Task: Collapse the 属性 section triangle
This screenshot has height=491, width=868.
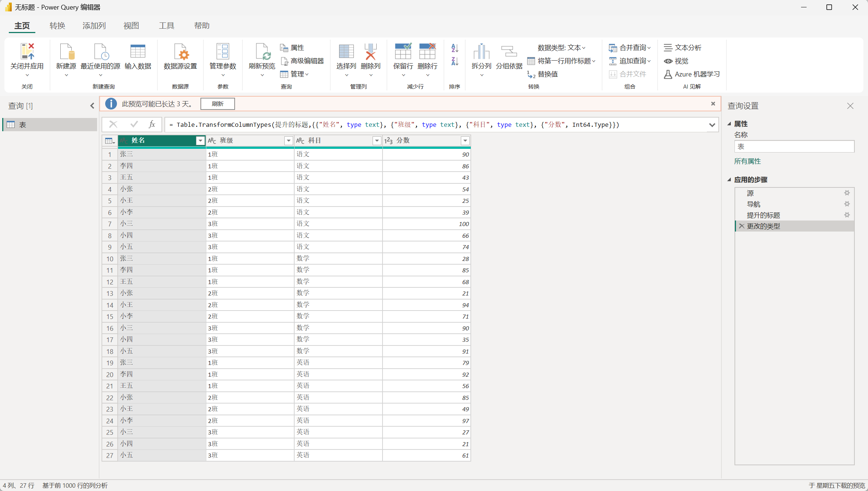Action: click(x=729, y=124)
